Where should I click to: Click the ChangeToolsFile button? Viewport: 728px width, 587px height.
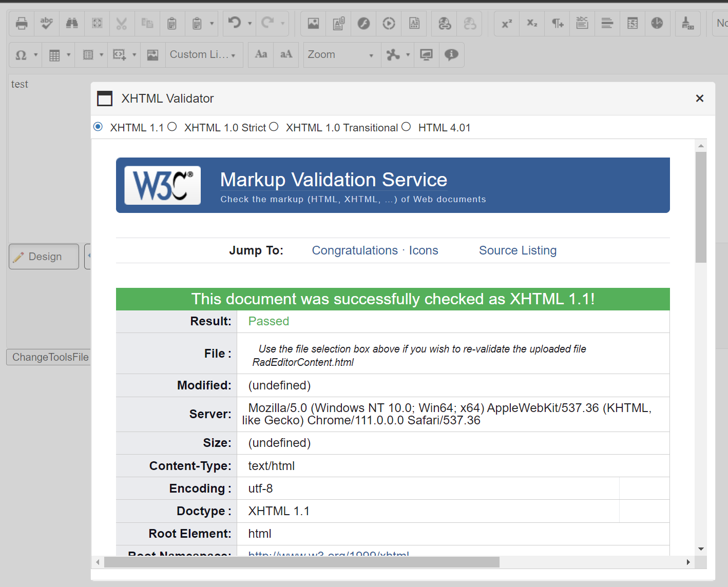[49, 357]
